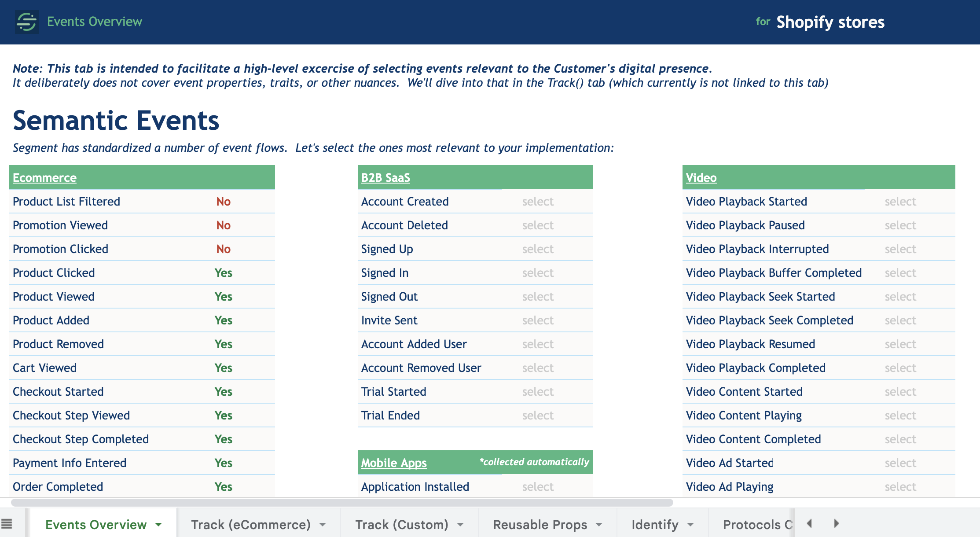
Task: Select the No value for Promotion Viewed
Action: click(224, 225)
